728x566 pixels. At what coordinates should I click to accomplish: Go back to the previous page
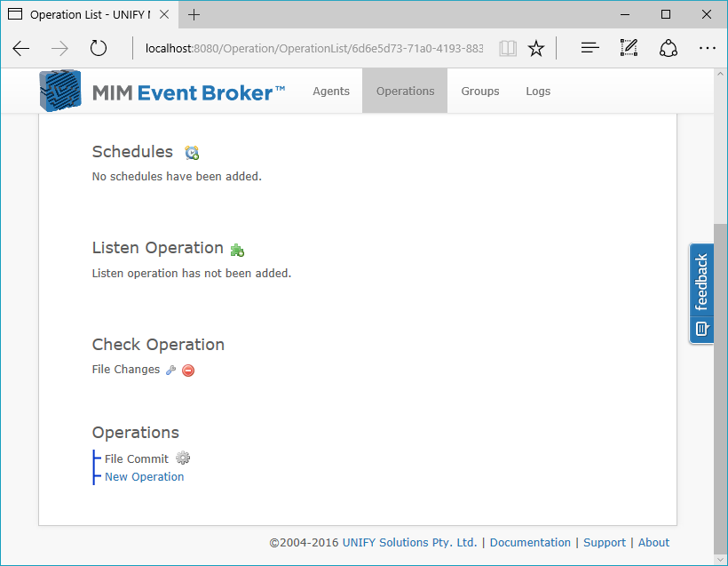point(21,48)
